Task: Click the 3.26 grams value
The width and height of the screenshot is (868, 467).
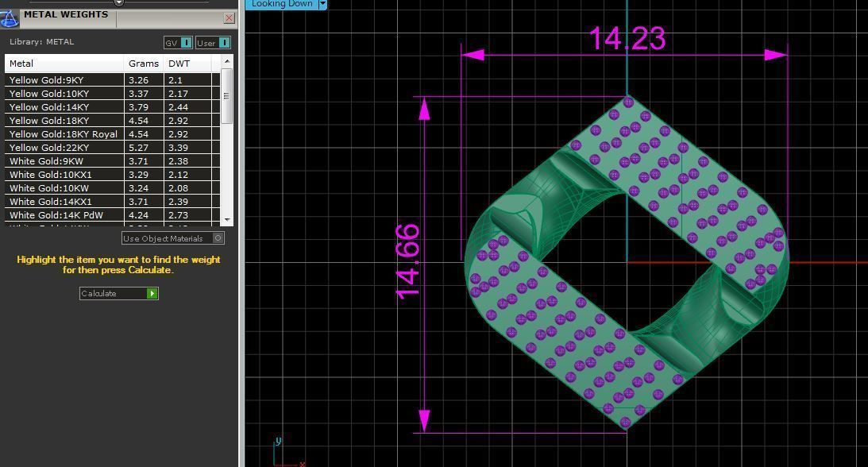Action: pos(138,80)
